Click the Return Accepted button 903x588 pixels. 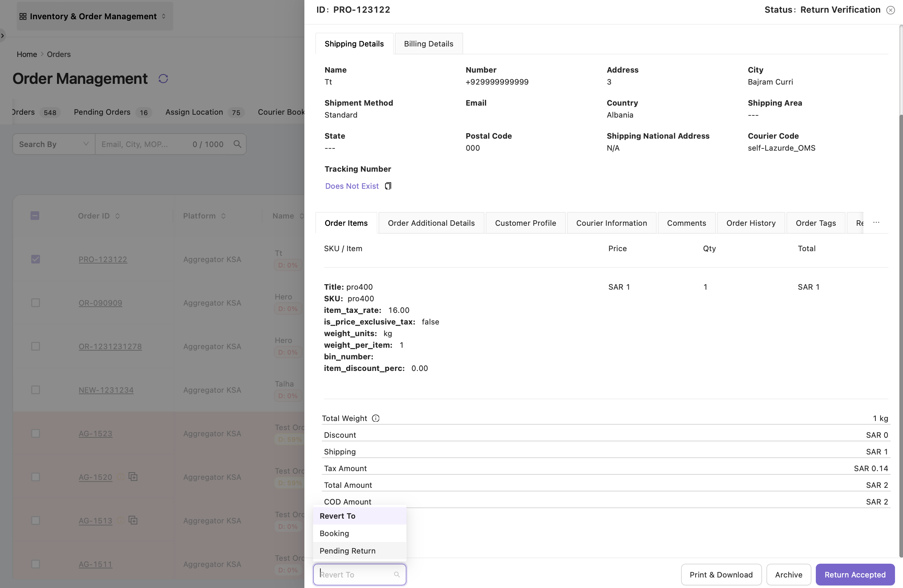(855, 574)
